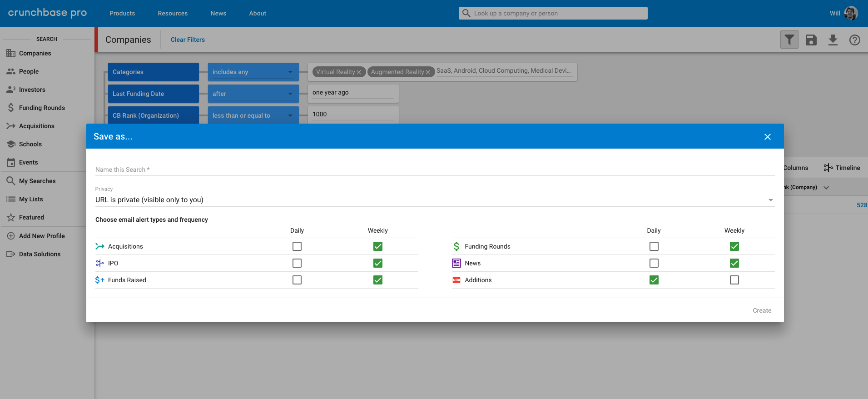
Task: Click the Schools graduation cap icon
Action: [x=11, y=144]
